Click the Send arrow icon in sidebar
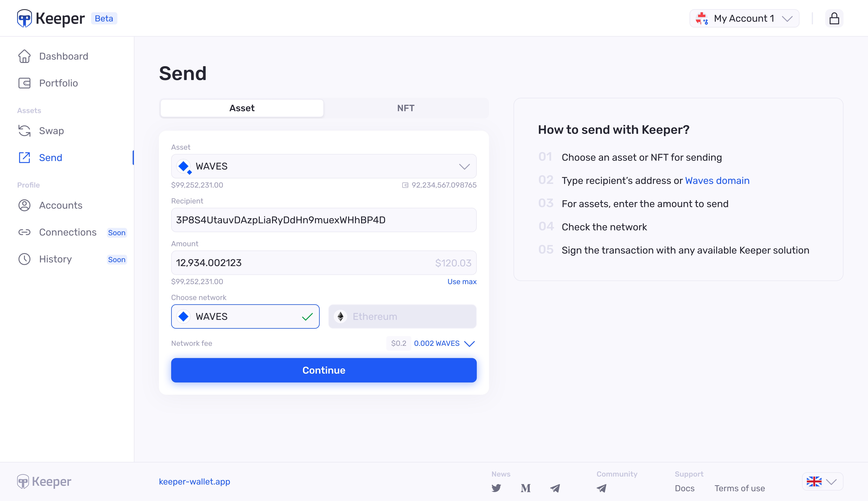Screen dimensions: 868x501 coord(24,158)
